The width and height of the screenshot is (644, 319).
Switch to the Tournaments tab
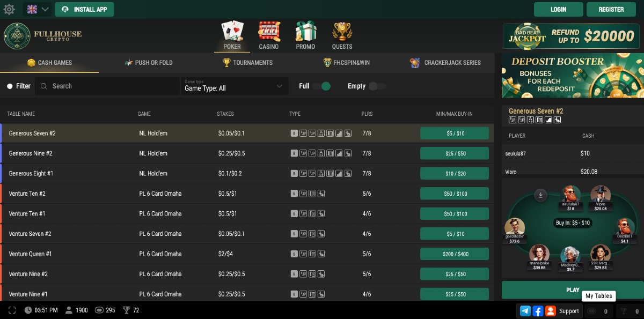pos(248,63)
